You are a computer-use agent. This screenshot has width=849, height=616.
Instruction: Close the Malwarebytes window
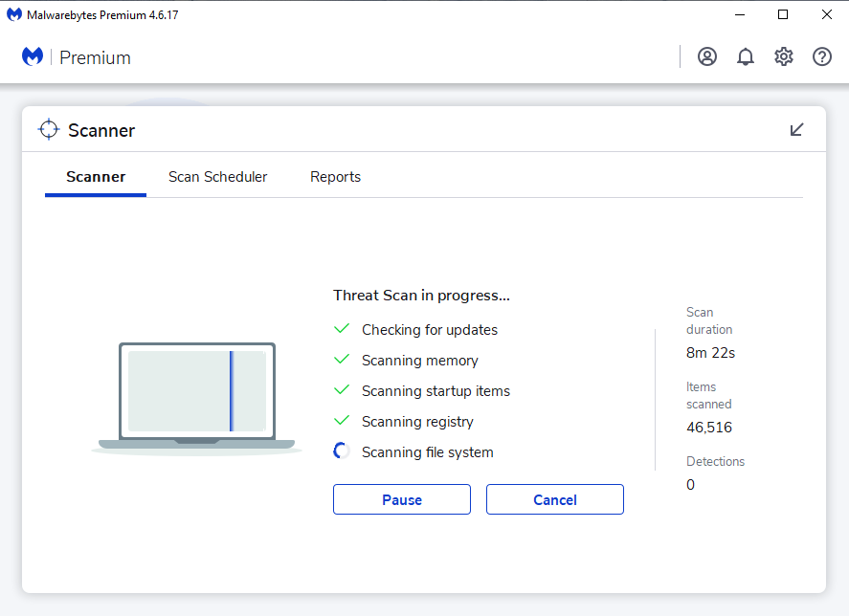(826, 14)
